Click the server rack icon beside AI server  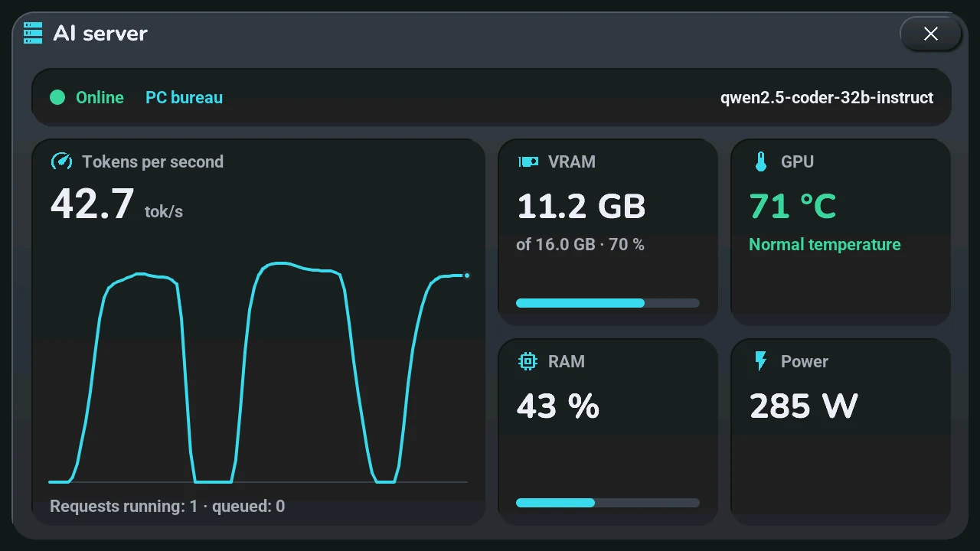point(33,33)
